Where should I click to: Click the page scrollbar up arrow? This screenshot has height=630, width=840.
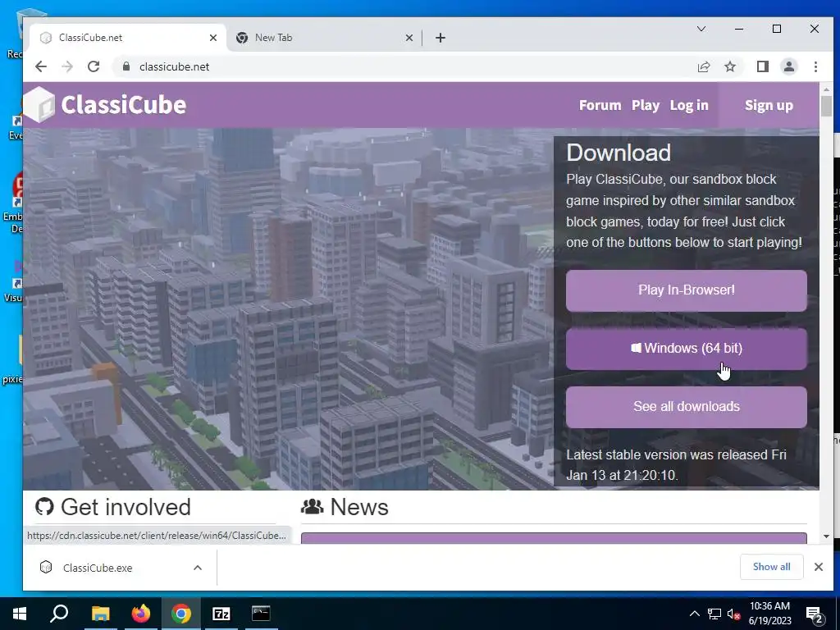[826, 89]
